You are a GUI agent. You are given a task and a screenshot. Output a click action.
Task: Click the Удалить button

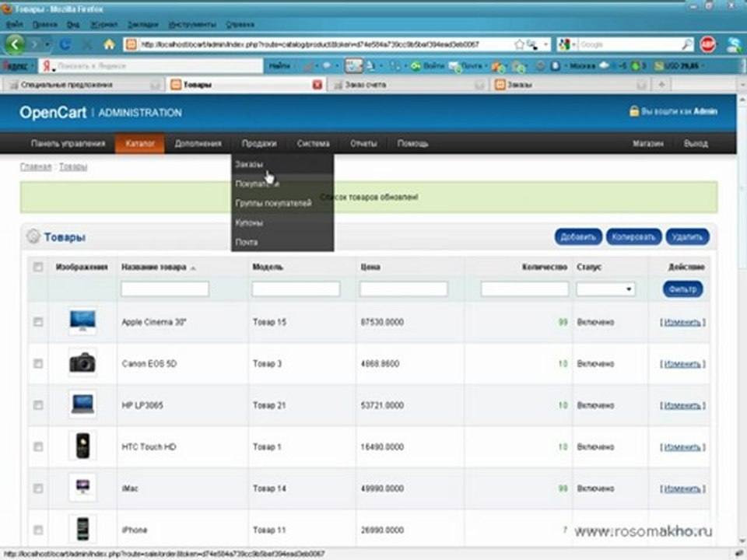687,236
